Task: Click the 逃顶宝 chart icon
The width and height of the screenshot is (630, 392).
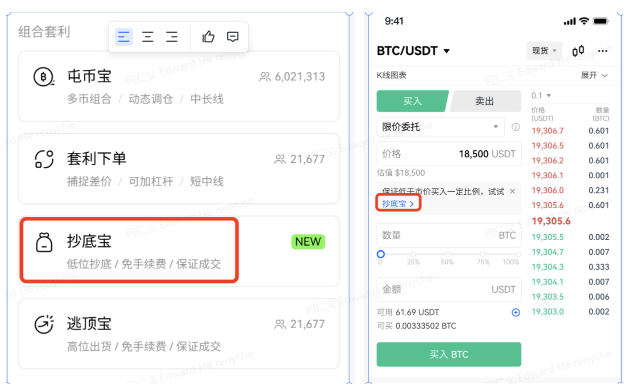Action: coord(44,324)
